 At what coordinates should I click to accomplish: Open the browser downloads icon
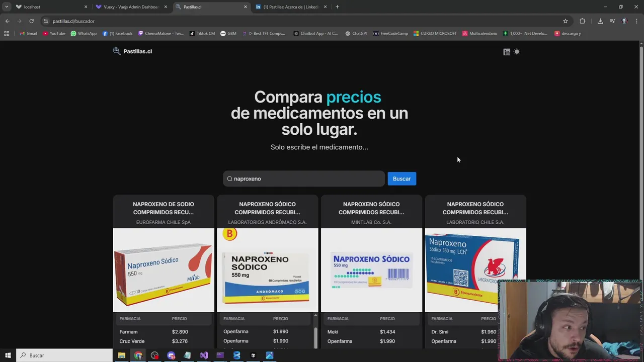pos(600,21)
